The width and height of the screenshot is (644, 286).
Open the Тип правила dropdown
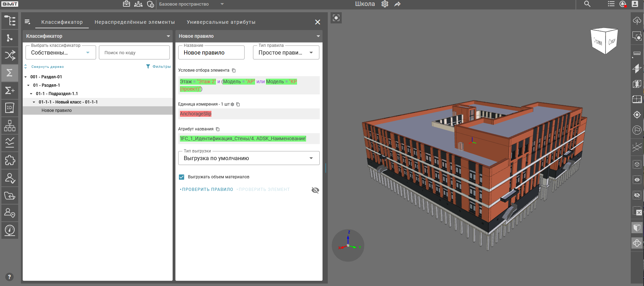coord(286,53)
